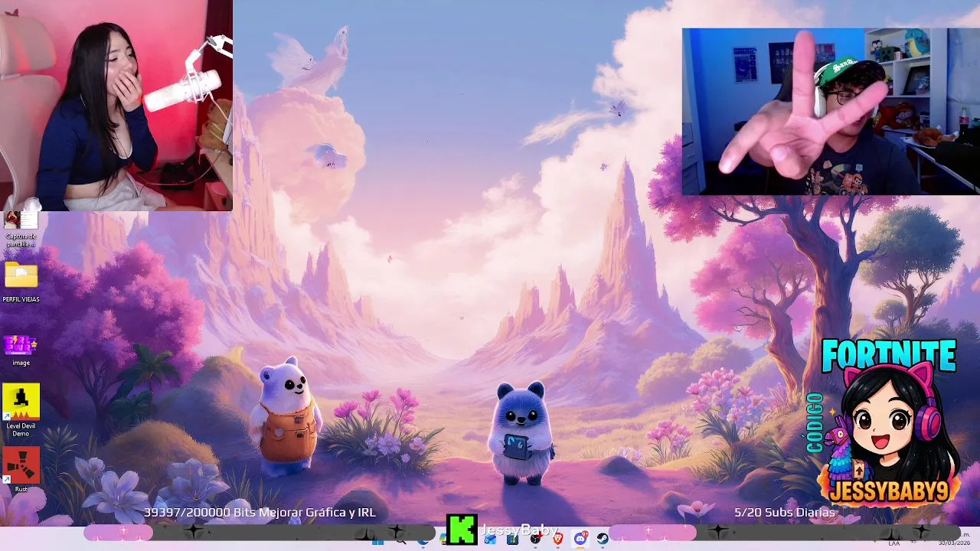Screen dimensions: 980x551
Task: Open Outlook from the taskbar
Action: (490, 539)
